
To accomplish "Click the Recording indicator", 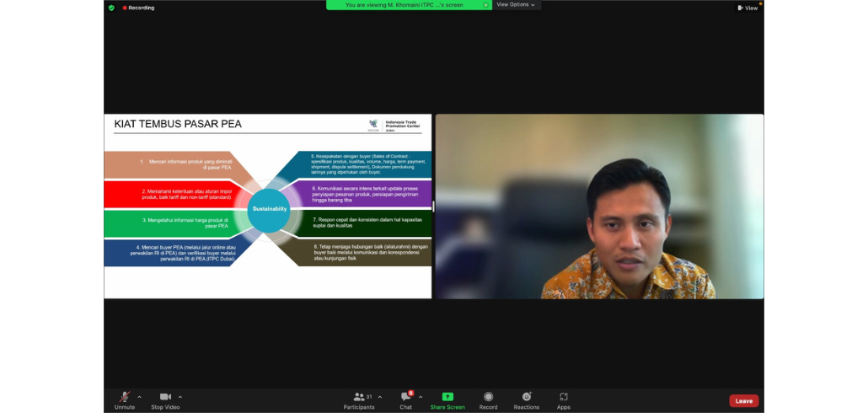I will click(139, 8).
